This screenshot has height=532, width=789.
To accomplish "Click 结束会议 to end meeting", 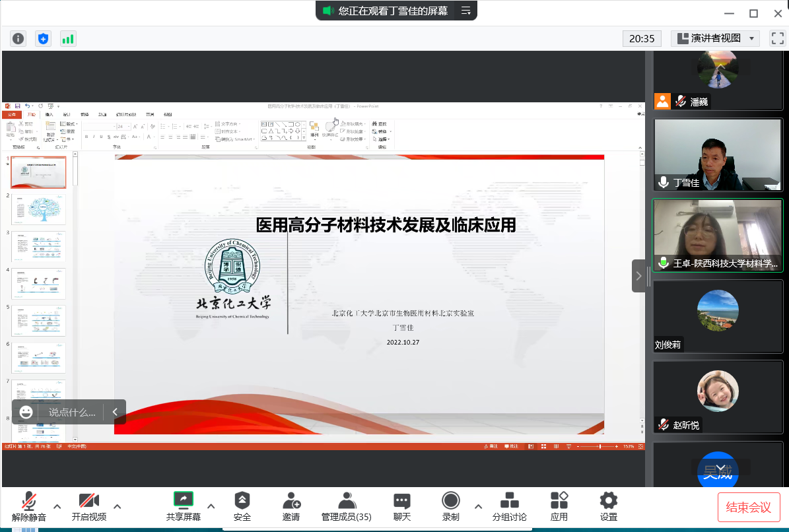I will (x=749, y=507).
